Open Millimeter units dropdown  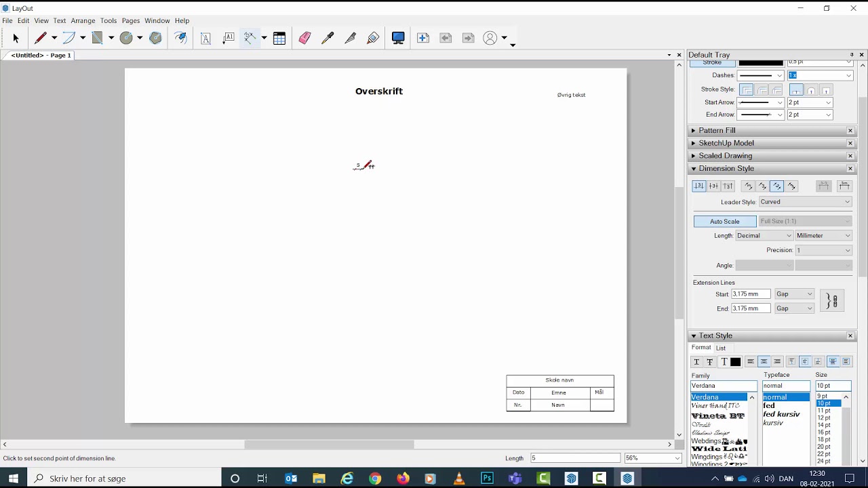tap(823, 236)
